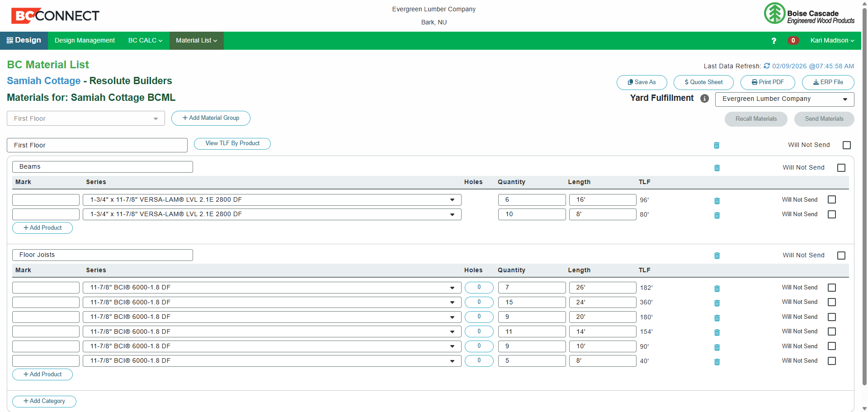868x412 pixels.
Task: Expand the First Floor group selector dropdown
Action: (x=86, y=118)
